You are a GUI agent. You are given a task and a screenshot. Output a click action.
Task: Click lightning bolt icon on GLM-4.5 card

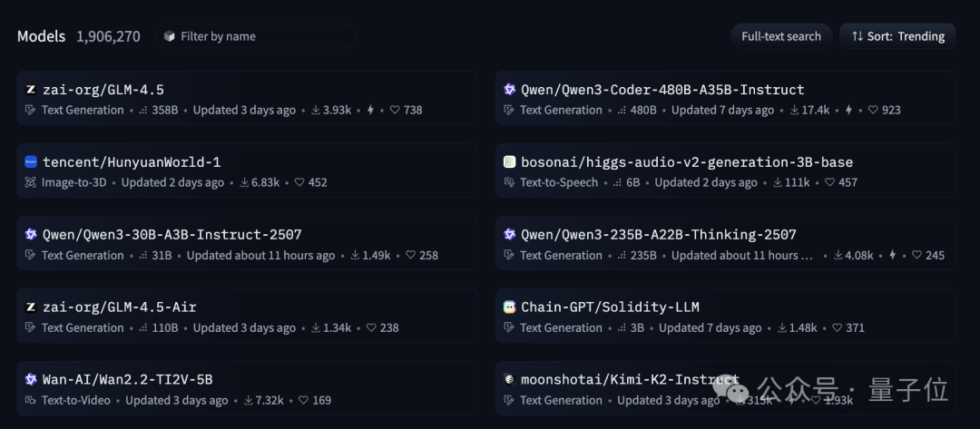pyautogui.click(x=370, y=110)
